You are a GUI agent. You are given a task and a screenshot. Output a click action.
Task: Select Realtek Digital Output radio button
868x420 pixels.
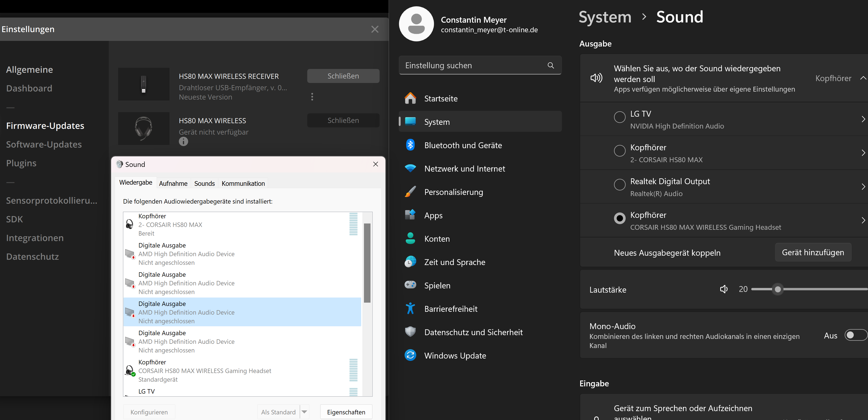click(x=619, y=185)
